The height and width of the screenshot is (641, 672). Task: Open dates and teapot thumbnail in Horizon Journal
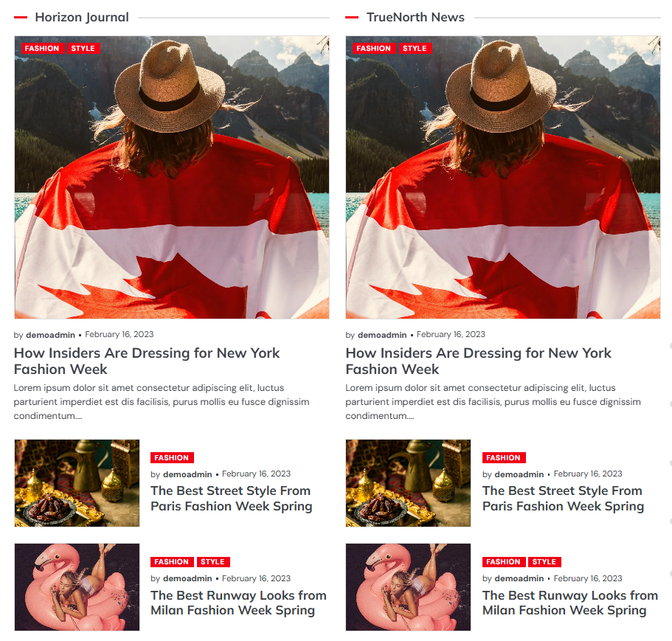(77, 483)
